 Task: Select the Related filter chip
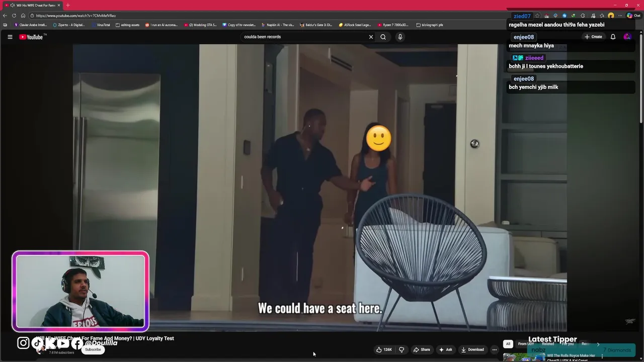coord(548,344)
